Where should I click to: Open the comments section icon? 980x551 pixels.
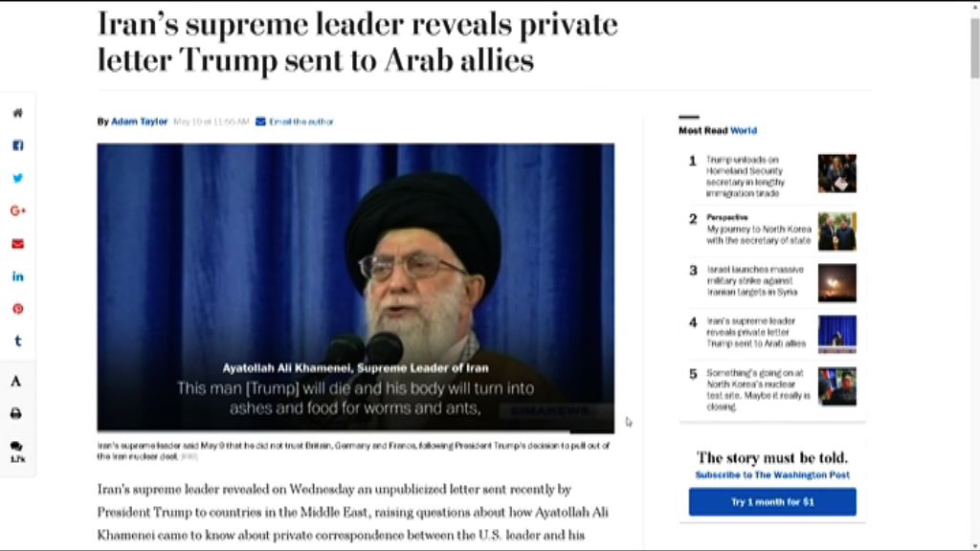click(17, 452)
